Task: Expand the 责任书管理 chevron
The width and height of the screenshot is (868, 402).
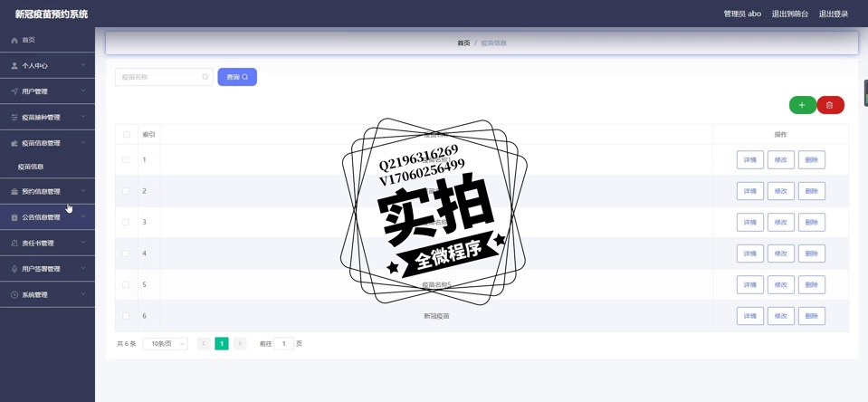Action: pos(83,243)
